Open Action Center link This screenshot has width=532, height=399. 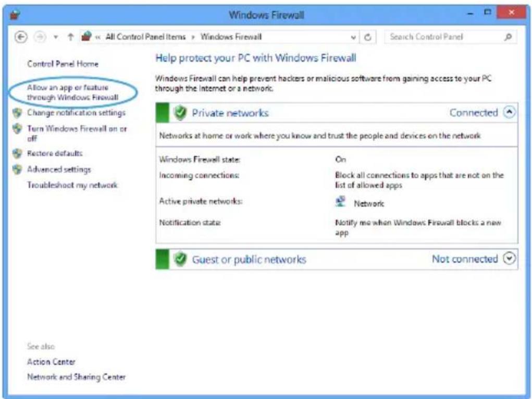pyautogui.click(x=51, y=361)
